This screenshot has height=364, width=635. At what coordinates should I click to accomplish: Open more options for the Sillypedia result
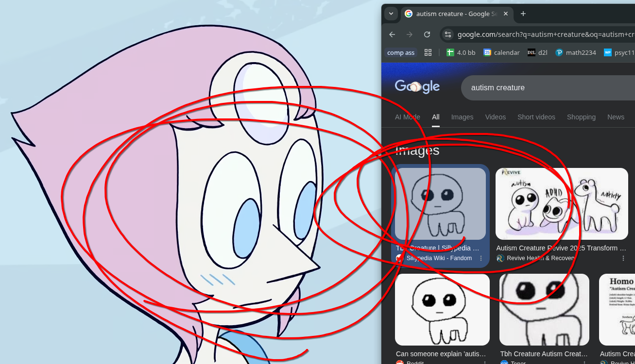[481, 258]
